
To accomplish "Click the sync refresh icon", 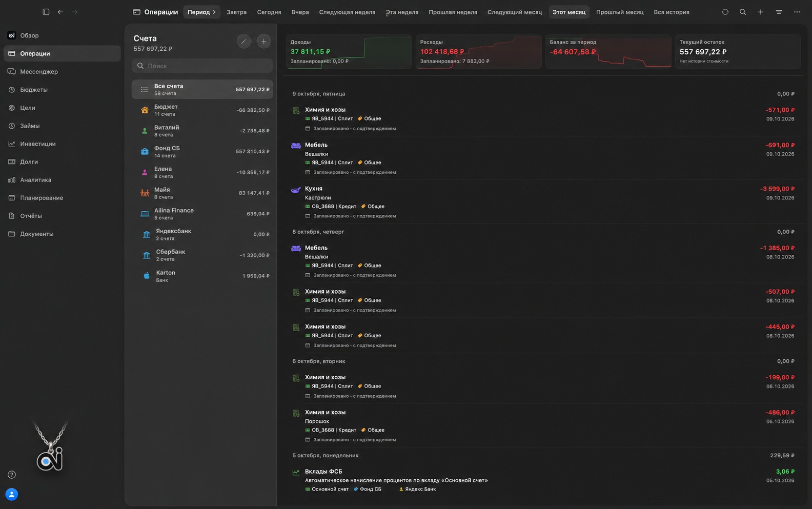I will pyautogui.click(x=725, y=12).
